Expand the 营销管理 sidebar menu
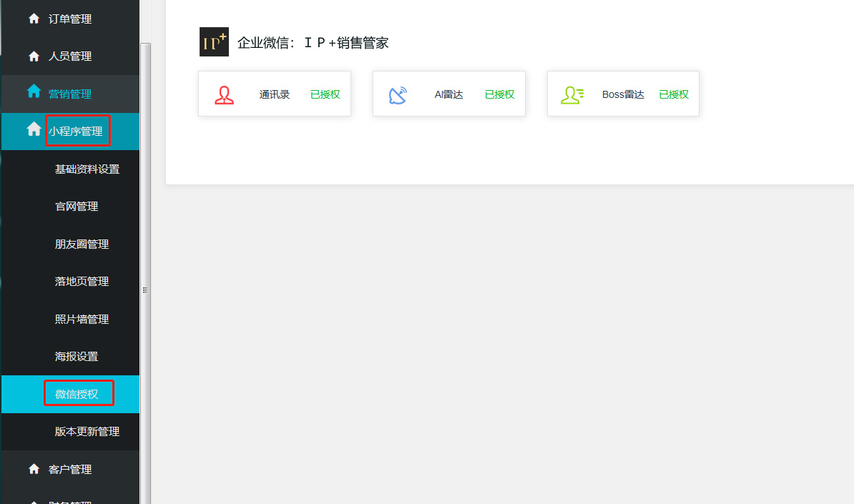This screenshot has height=504, width=854. (70, 94)
